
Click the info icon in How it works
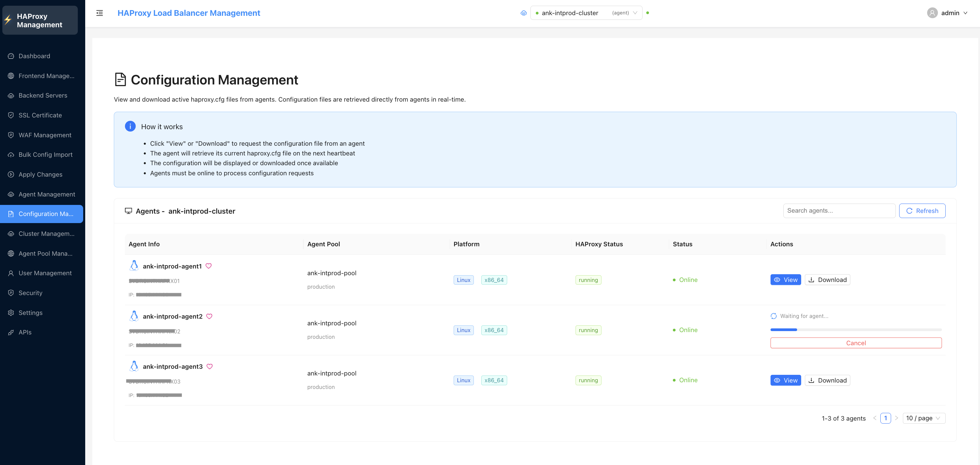[130, 126]
